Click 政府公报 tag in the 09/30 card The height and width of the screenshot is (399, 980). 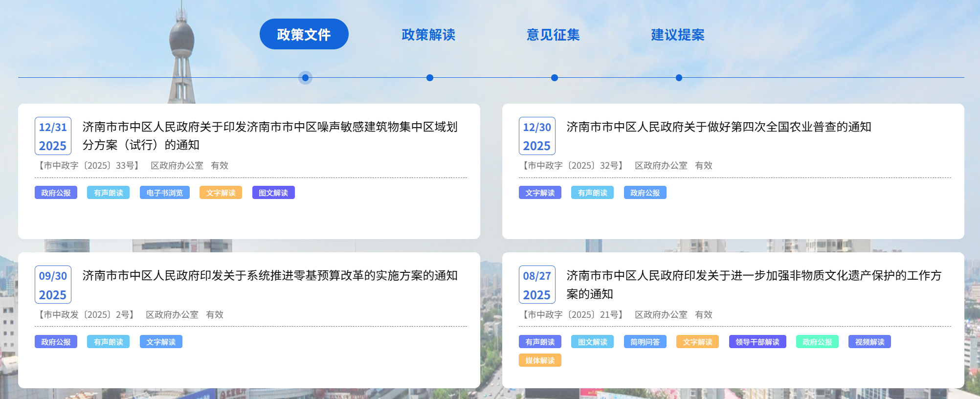coord(56,342)
